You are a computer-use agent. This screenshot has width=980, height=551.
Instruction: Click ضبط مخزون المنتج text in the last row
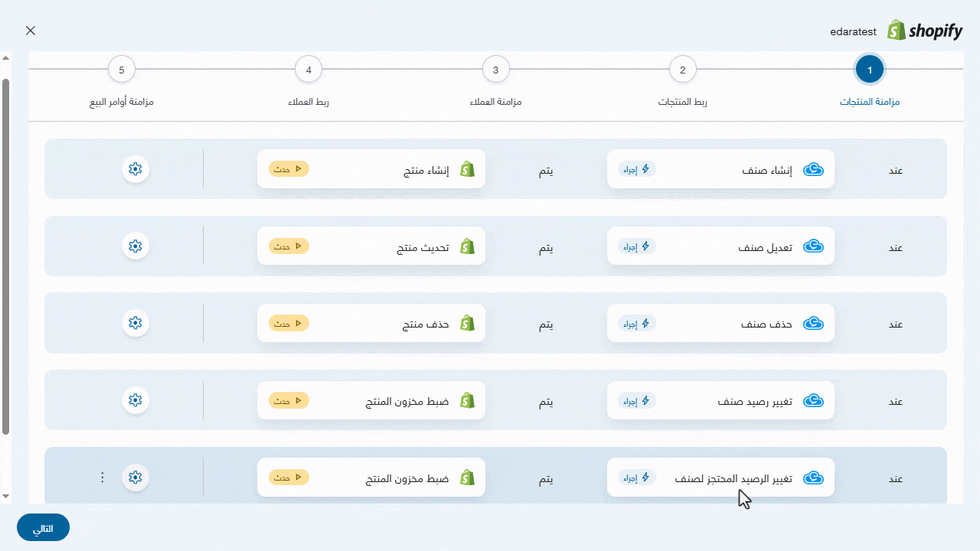tap(409, 478)
